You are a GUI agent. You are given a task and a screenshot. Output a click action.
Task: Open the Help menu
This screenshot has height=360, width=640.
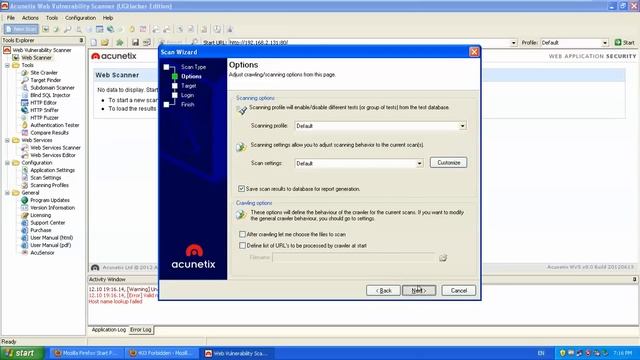(108, 18)
